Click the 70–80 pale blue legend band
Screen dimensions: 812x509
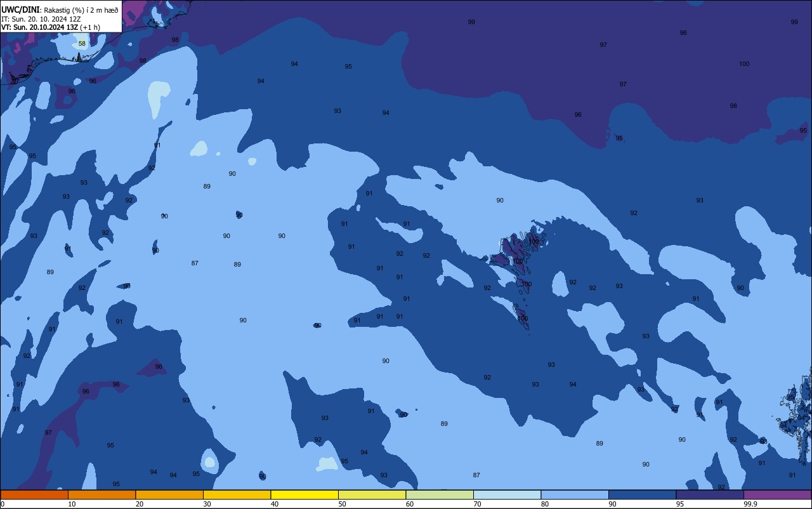pyautogui.click(x=507, y=494)
